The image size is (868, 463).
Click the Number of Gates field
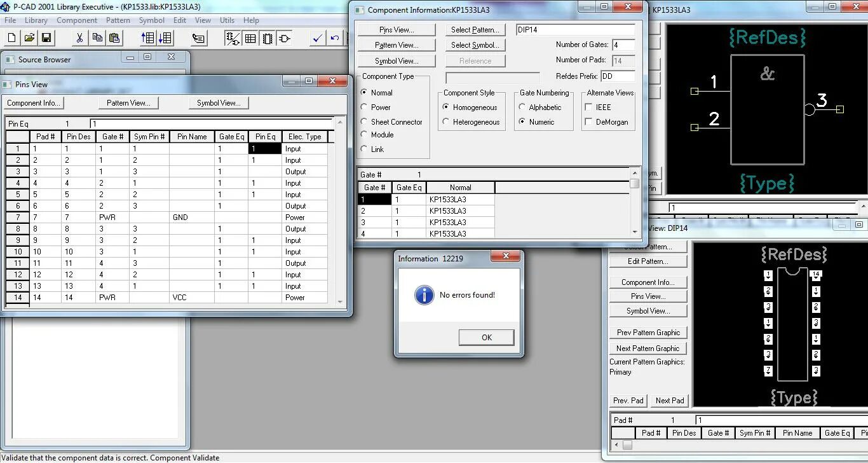pos(623,45)
